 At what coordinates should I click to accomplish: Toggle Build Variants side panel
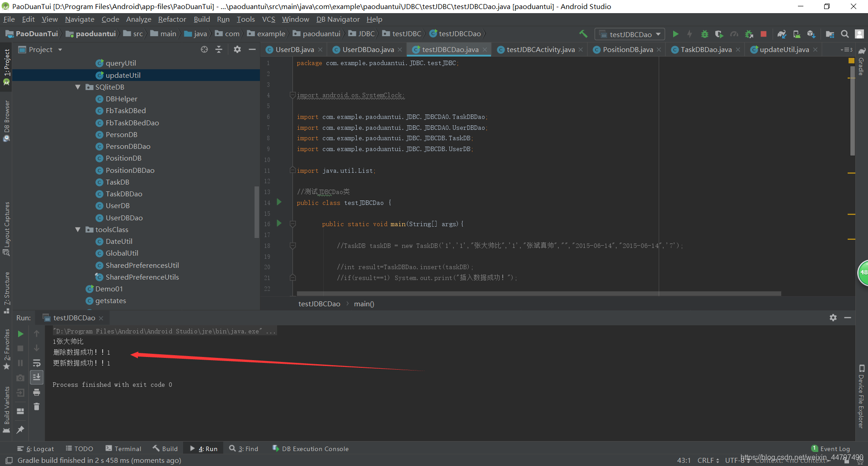click(6, 410)
